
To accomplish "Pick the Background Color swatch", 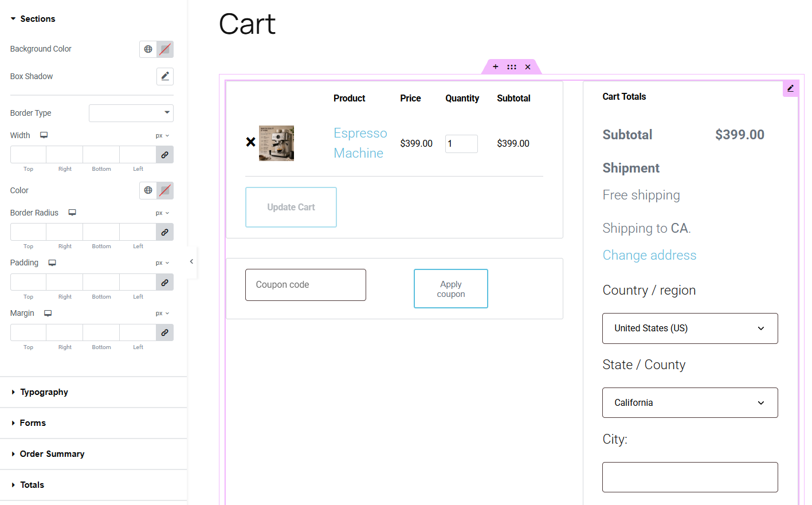I will (165, 49).
